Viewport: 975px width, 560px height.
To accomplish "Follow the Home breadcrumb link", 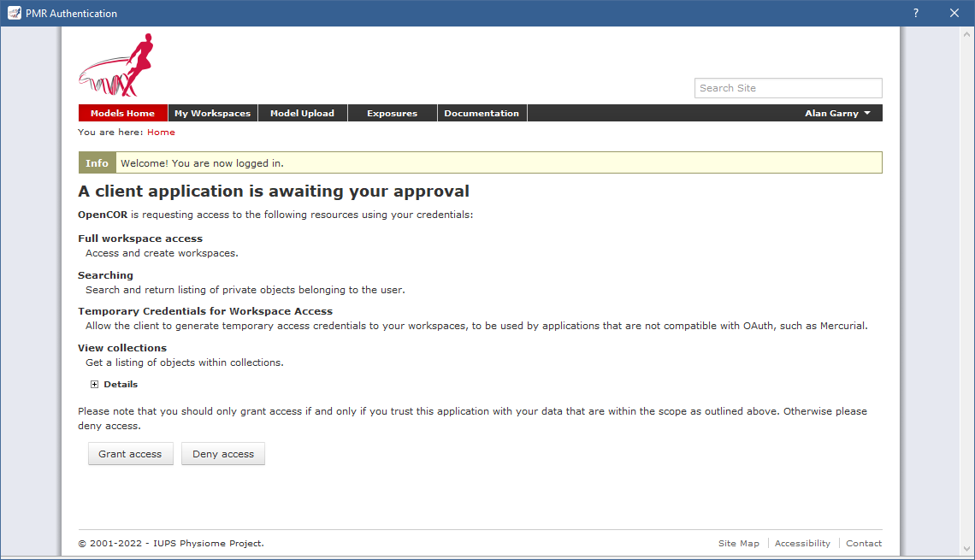I will [161, 133].
